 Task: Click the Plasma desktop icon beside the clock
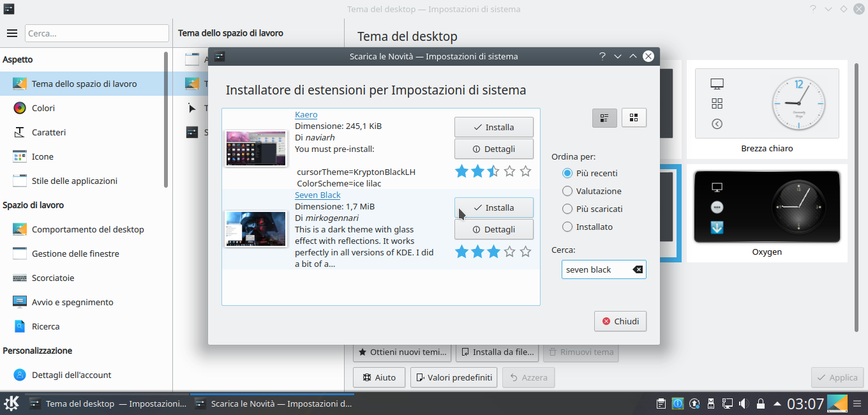click(x=837, y=404)
